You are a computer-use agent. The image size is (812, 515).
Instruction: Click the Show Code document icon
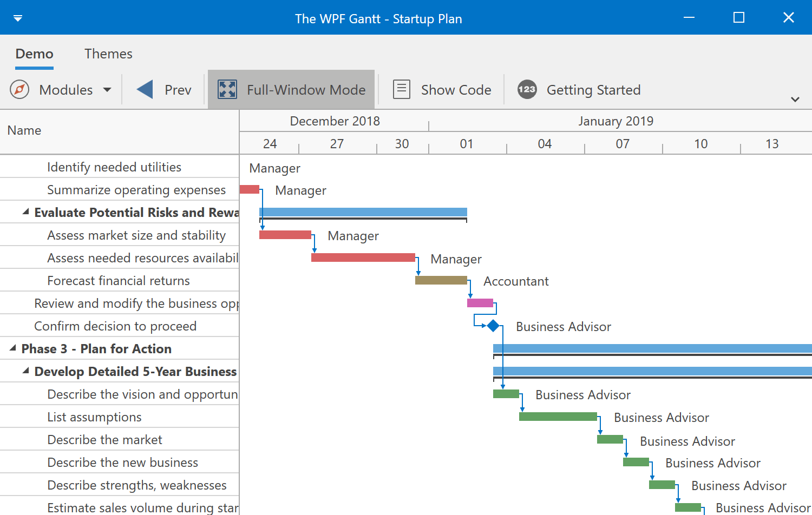(x=401, y=89)
